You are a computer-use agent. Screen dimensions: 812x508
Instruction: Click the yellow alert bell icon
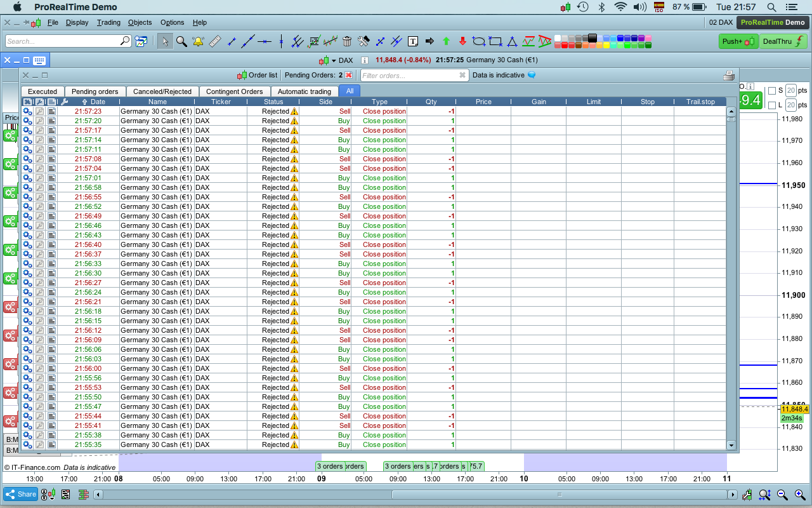(x=198, y=41)
